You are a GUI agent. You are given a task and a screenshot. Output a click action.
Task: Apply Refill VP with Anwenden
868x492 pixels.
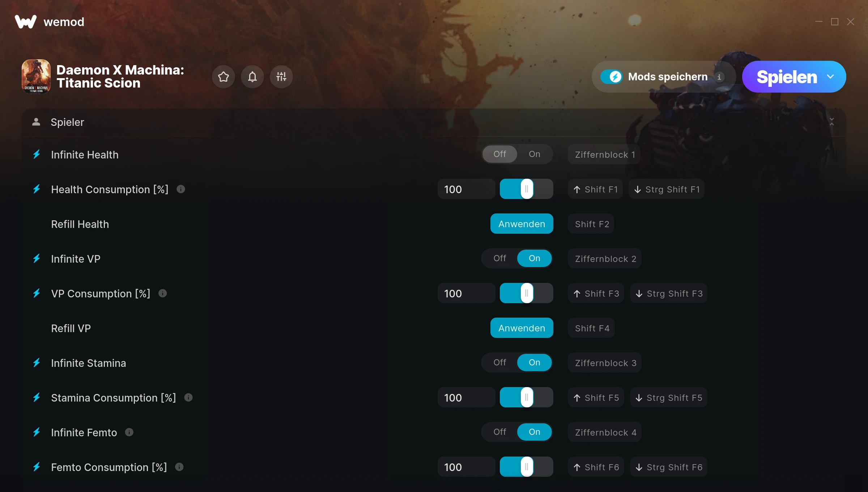[522, 328]
